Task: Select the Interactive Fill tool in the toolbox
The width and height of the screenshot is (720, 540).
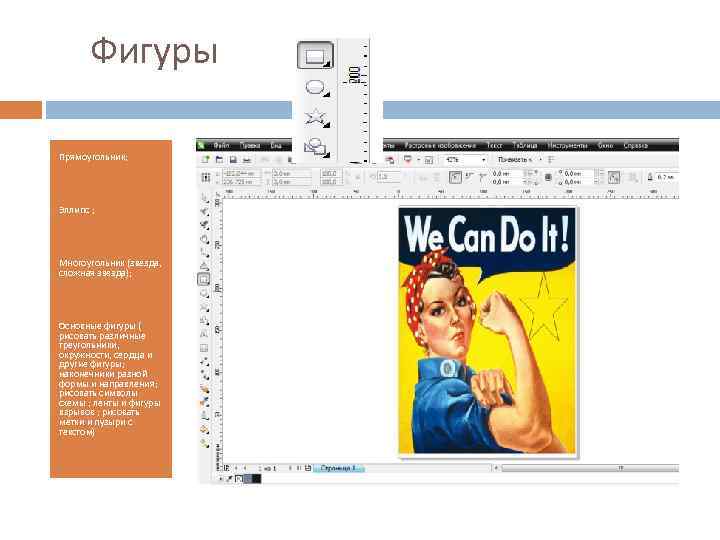Action: (x=204, y=444)
